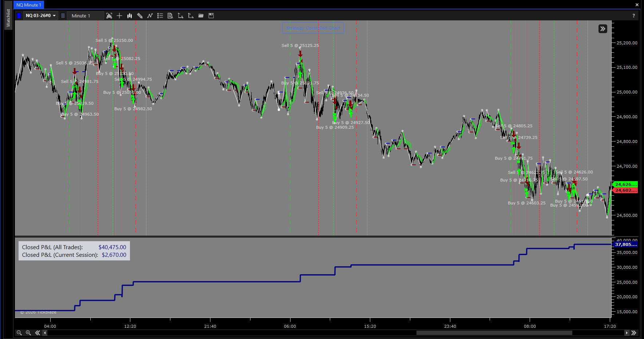Expand the side panel with double chevron
The width and height of the screenshot is (644, 339).
603,29
